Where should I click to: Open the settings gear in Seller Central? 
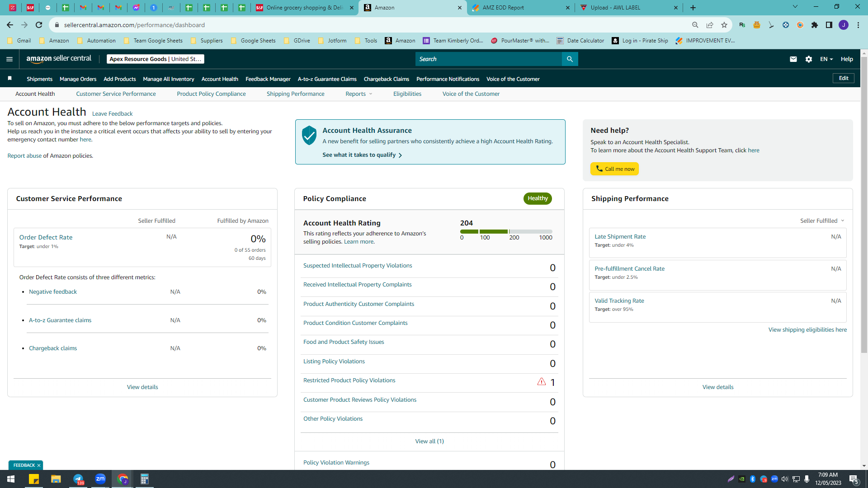tap(809, 59)
